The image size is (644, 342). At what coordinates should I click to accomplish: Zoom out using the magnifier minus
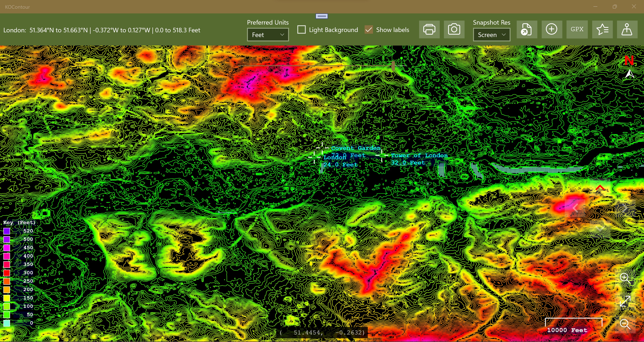pos(625,324)
